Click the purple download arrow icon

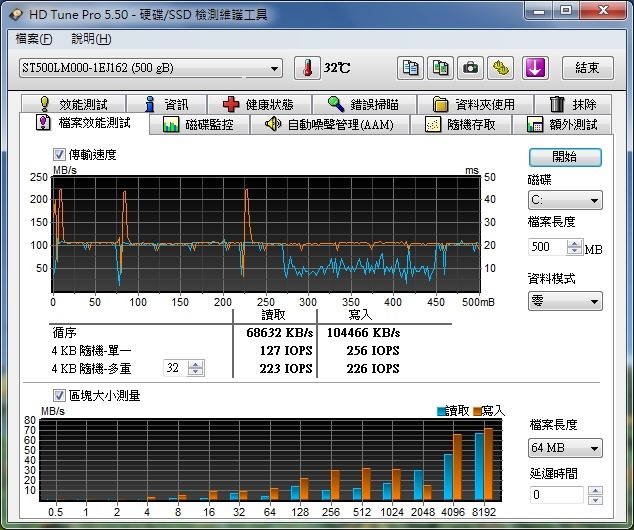point(535,68)
